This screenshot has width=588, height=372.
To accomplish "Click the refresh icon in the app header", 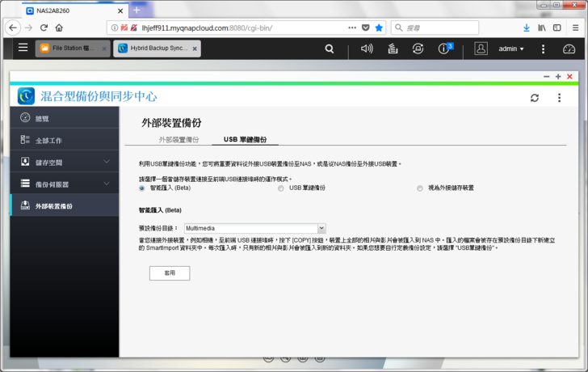I will coord(534,97).
